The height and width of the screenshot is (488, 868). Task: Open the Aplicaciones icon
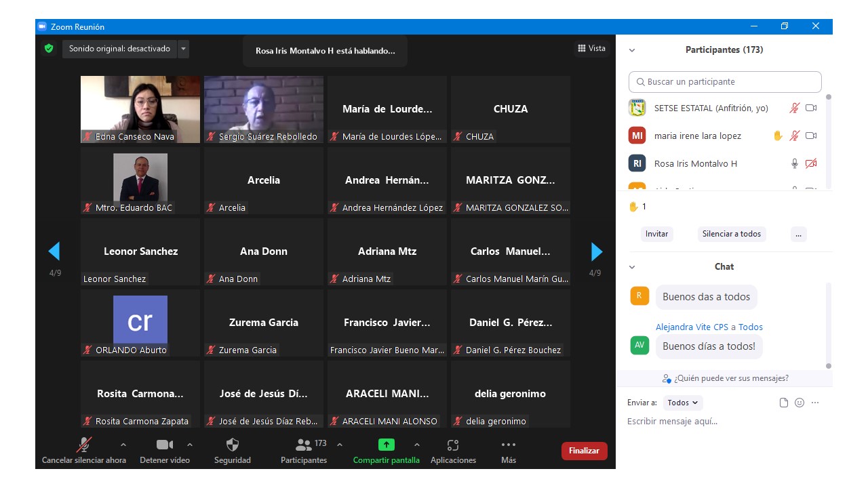point(453,445)
